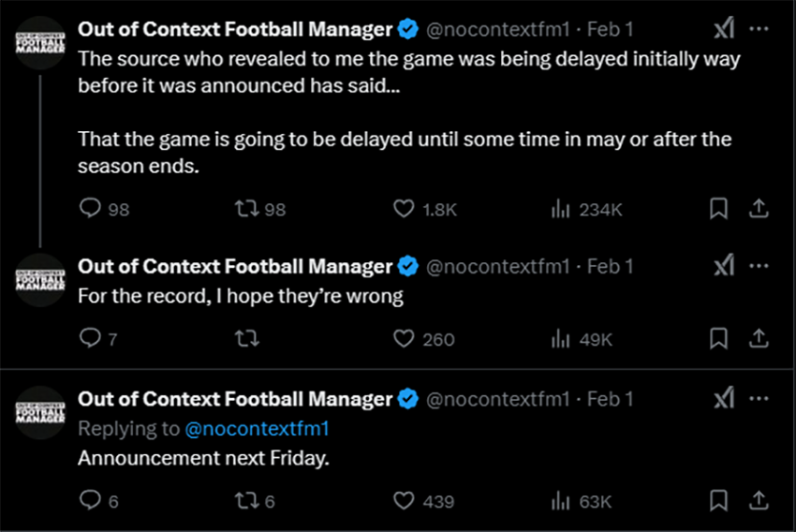This screenshot has width=796, height=532.
Task: Share the first tweet via share icon
Action: tap(759, 209)
